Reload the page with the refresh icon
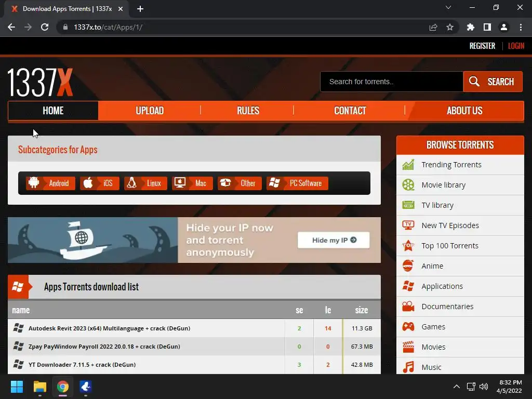Screen dimensions: 532x399 tap(45, 27)
